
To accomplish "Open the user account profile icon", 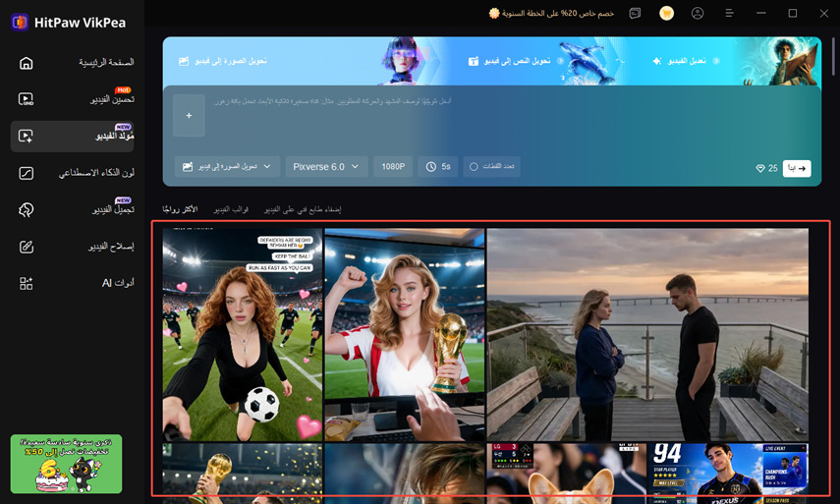I will click(x=698, y=14).
